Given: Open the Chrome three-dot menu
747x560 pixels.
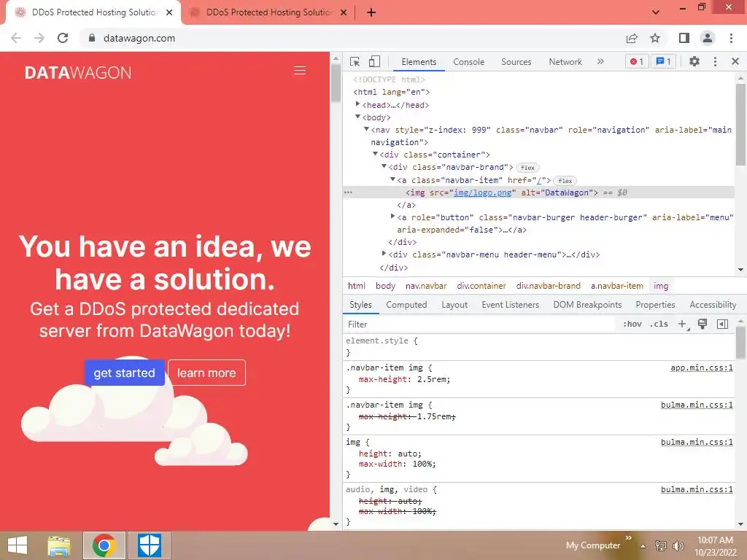Looking at the screenshot, I should [x=731, y=38].
